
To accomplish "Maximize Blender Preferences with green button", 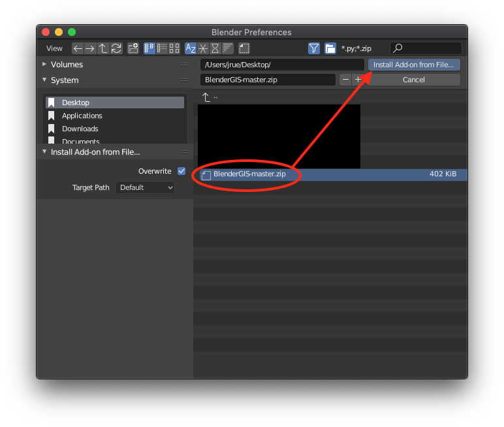I will tap(72, 32).
